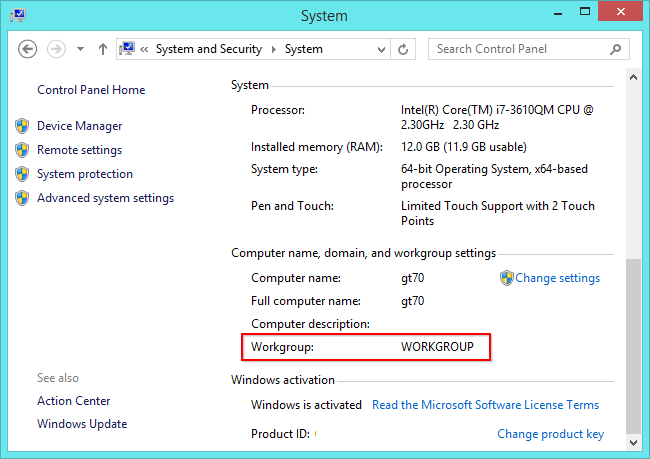Click Change settings link
The height and width of the screenshot is (459, 650).
(557, 278)
